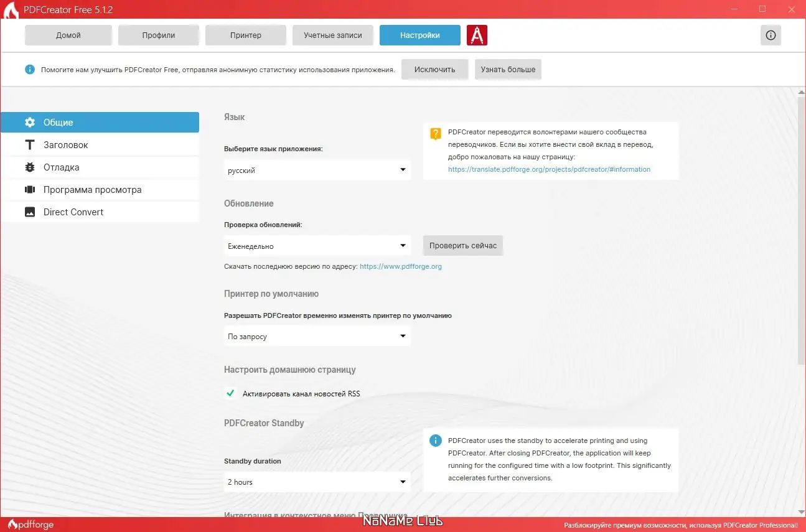Click the Настроить домашнюю страницу heading

point(290,370)
